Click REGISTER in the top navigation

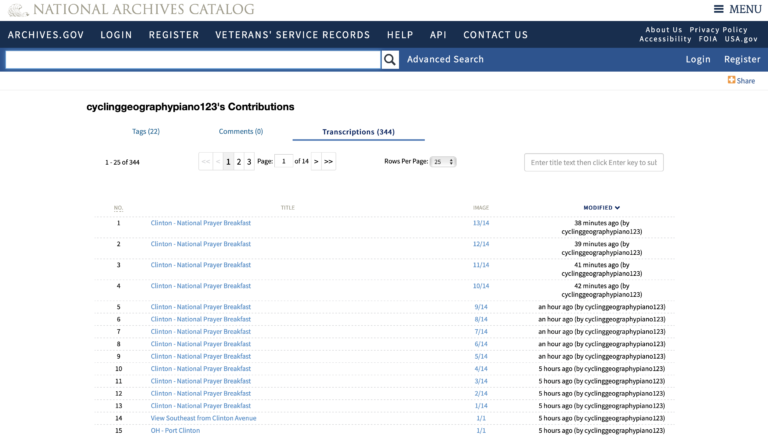coord(174,35)
